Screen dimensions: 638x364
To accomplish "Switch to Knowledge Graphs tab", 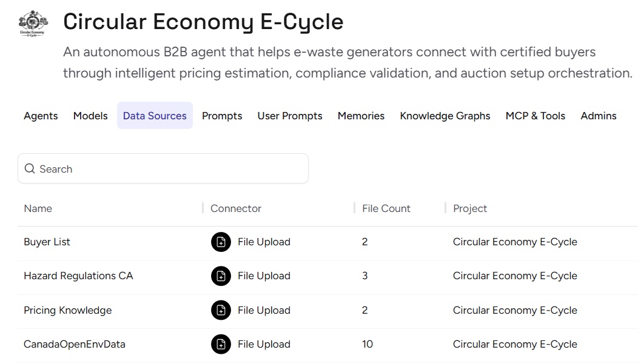I will click(445, 116).
